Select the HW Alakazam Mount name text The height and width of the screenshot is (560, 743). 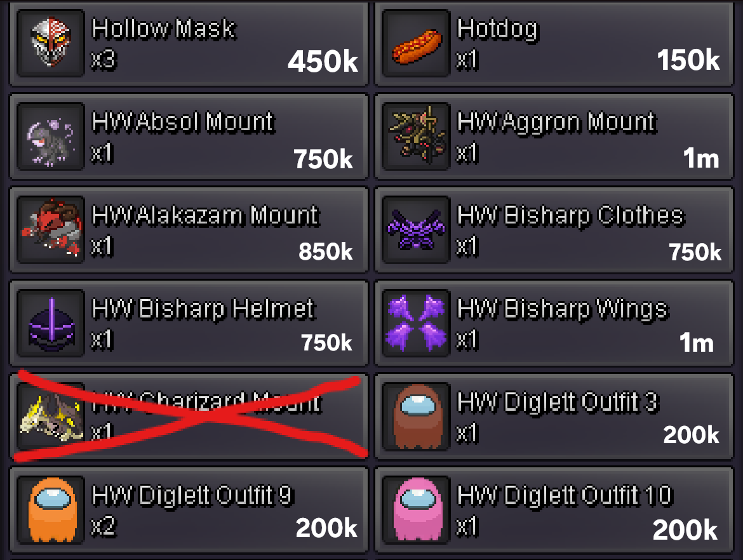tap(205, 216)
